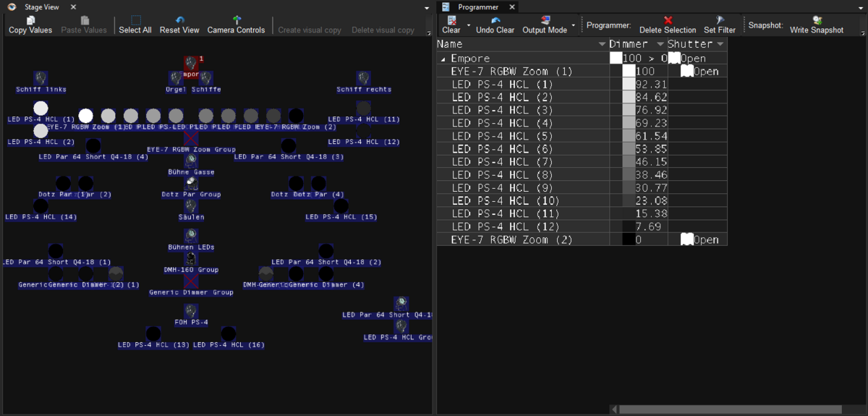Select the LED PS-4 HCL (16) fixture circle
The width and height of the screenshot is (868, 416).
tap(229, 334)
